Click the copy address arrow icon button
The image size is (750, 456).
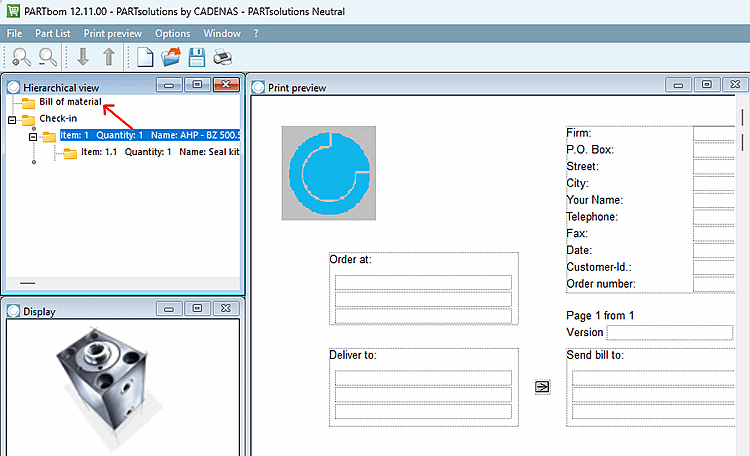542,387
